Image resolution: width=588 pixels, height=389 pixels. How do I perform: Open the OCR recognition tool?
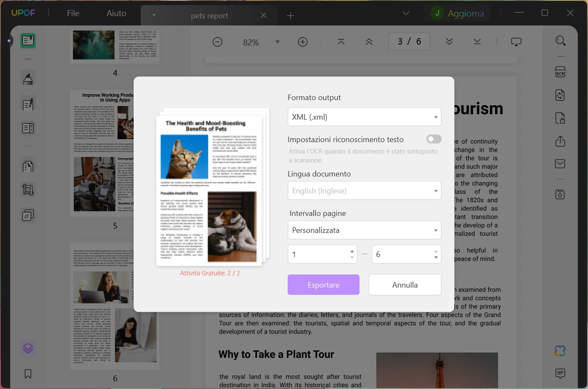tap(560, 72)
